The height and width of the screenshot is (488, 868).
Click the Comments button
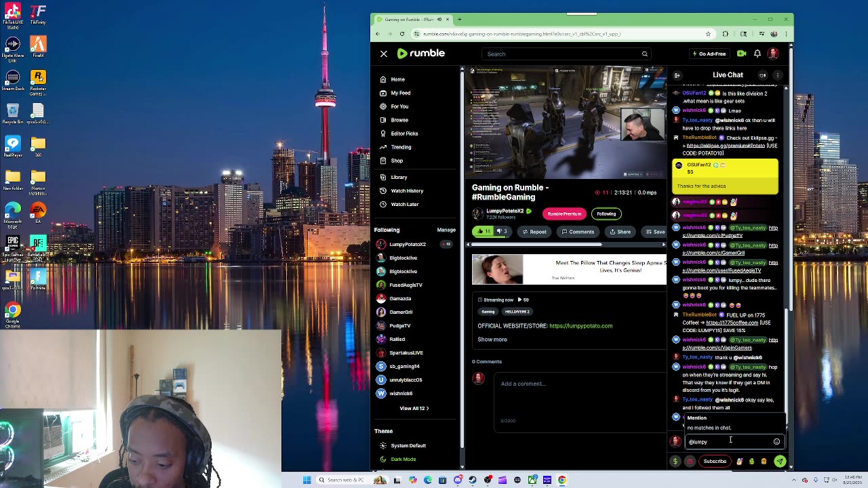[x=578, y=232]
